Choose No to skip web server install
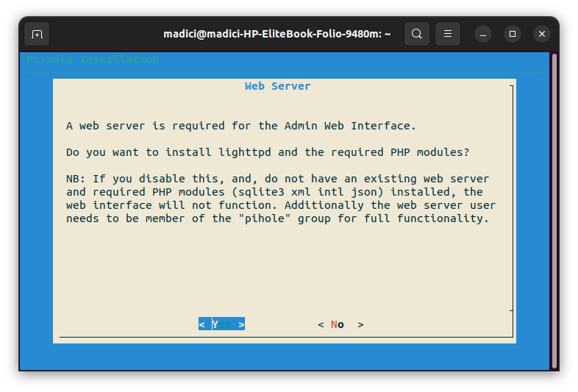Viewport: 578px width, 392px height. tap(340, 324)
